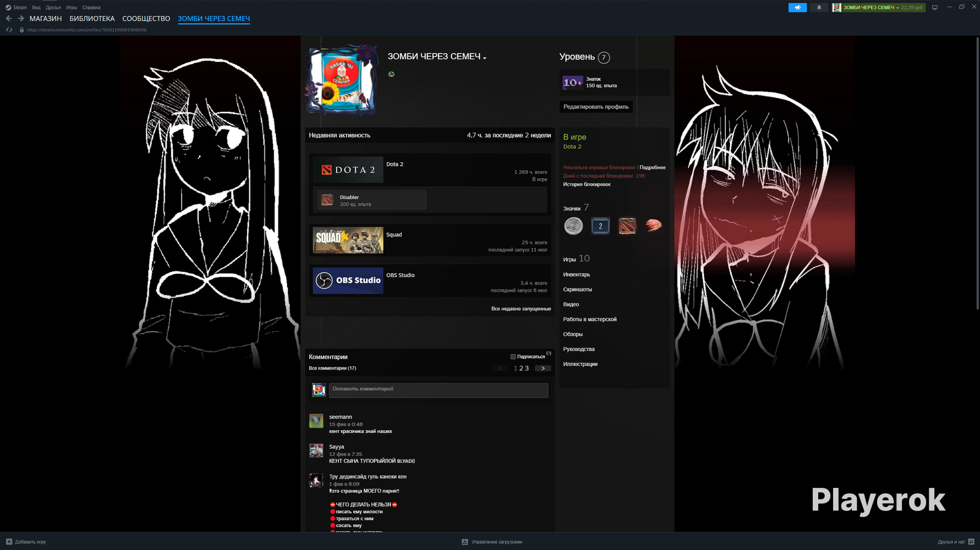Go back using the back arrow
Image resolution: width=980 pixels, height=550 pixels.
[x=9, y=19]
